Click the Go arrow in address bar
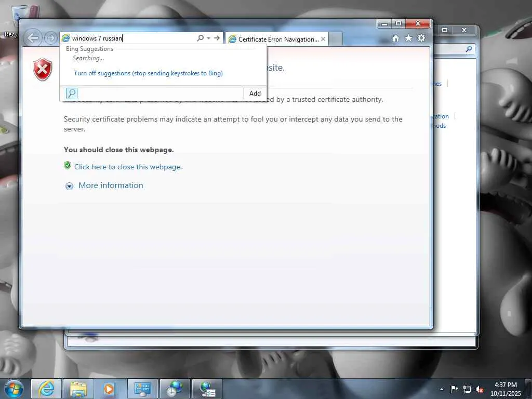Viewport: 532px width, 399px height. click(217, 38)
